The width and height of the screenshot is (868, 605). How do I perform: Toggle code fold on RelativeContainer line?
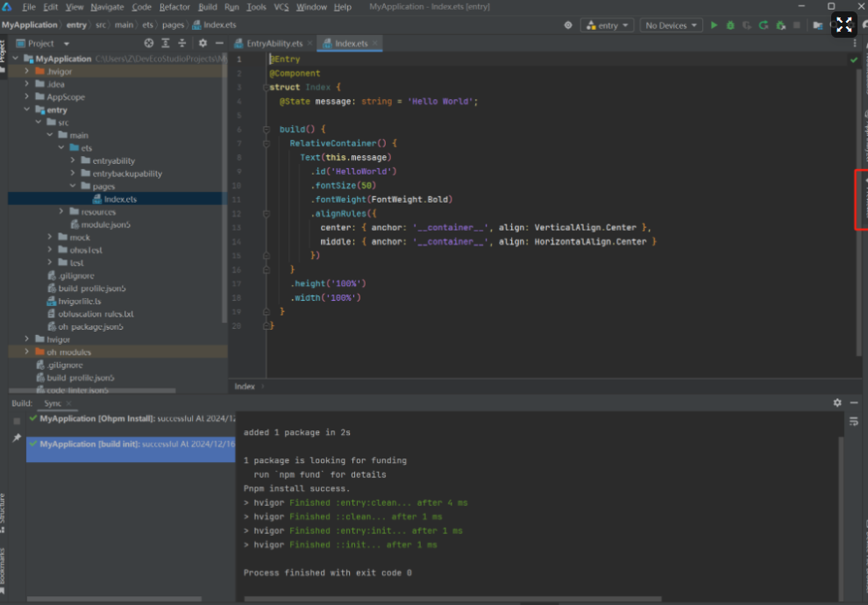pos(266,144)
